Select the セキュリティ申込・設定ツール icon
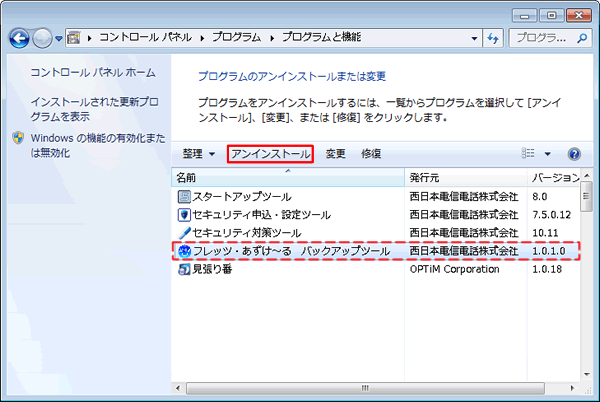The width and height of the screenshot is (600, 402). (x=184, y=215)
